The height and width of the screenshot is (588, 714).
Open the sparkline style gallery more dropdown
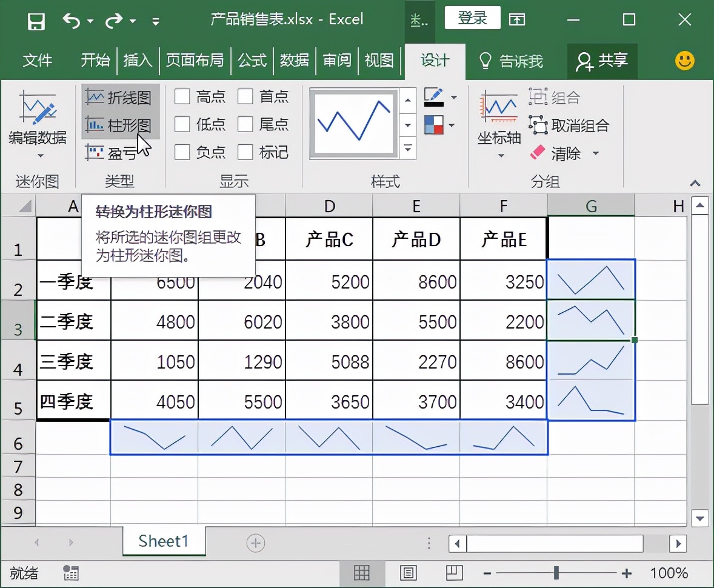pyautogui.click(x=407, y=149)
